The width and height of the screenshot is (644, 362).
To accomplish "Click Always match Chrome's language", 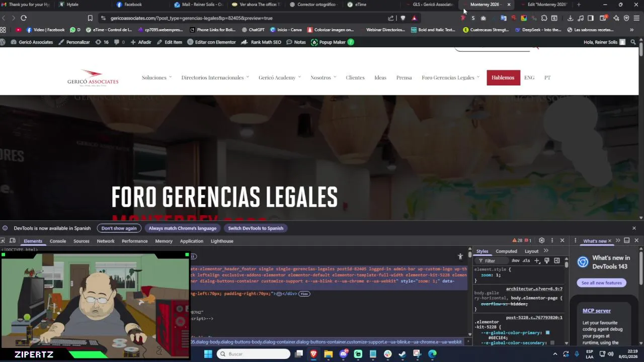I will point(183,228).
